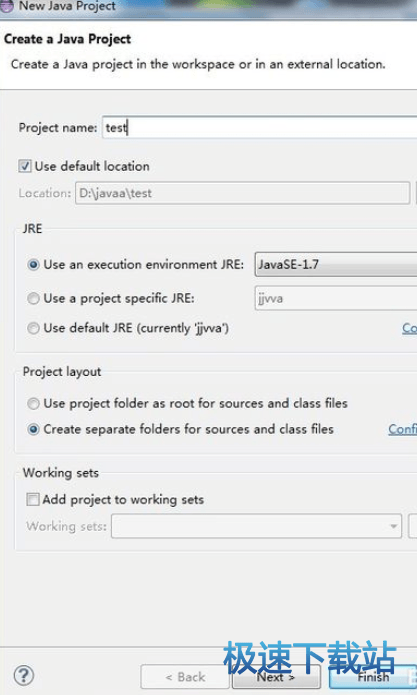Viewport: 417px width, 695px height.
Task: Open the Configure default project layout link
Action: (x=402, y=429)
